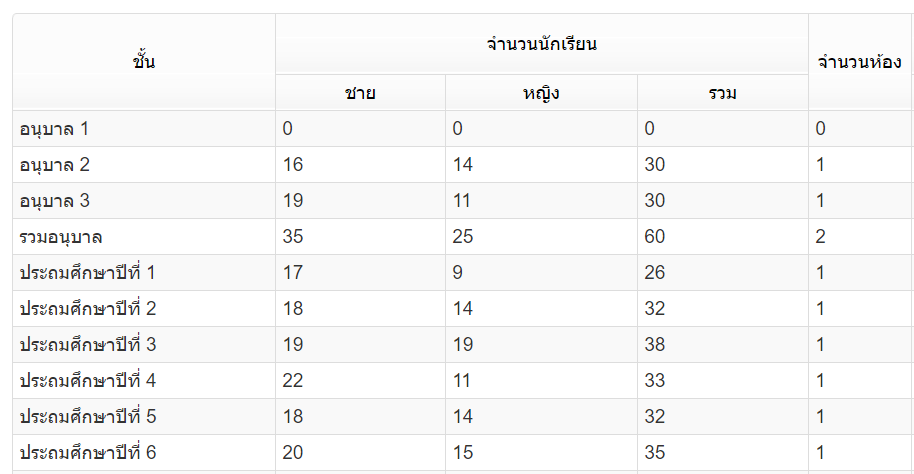Select the หญิง column header
This screenshot has height=474, width=914.
pos(540,94)
